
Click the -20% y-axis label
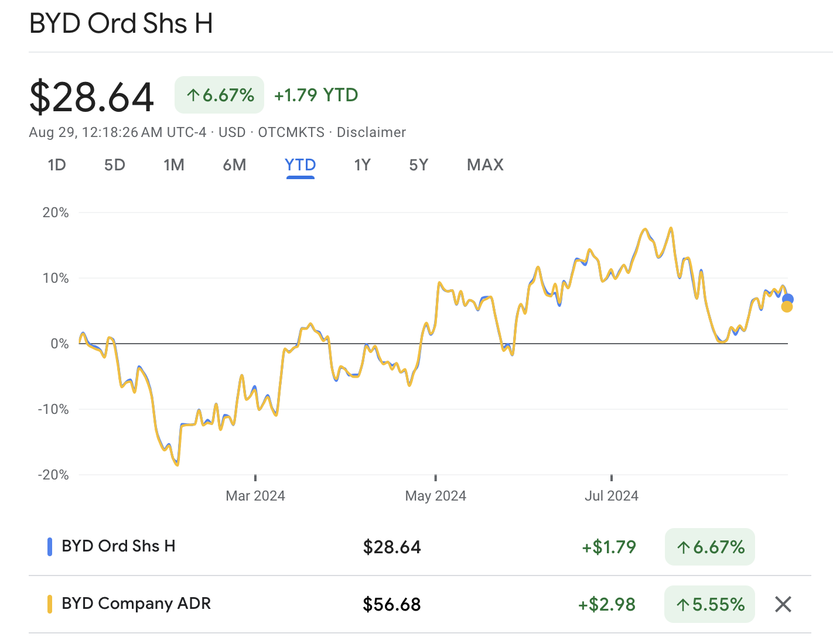[x=53, y=475]
